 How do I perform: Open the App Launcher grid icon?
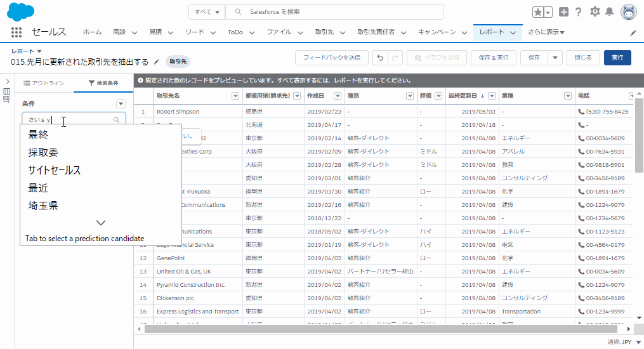click(16, 32)
